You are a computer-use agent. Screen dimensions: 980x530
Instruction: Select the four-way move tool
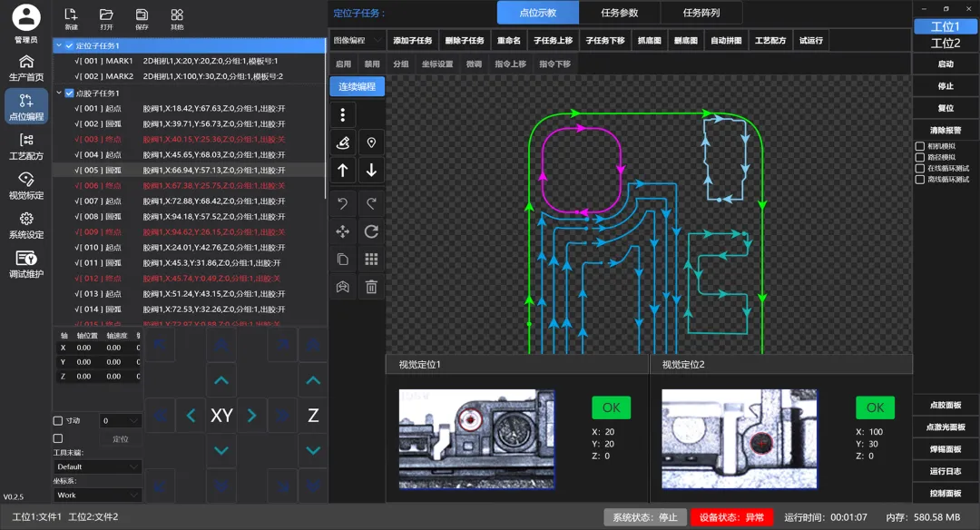pos(342,232)
